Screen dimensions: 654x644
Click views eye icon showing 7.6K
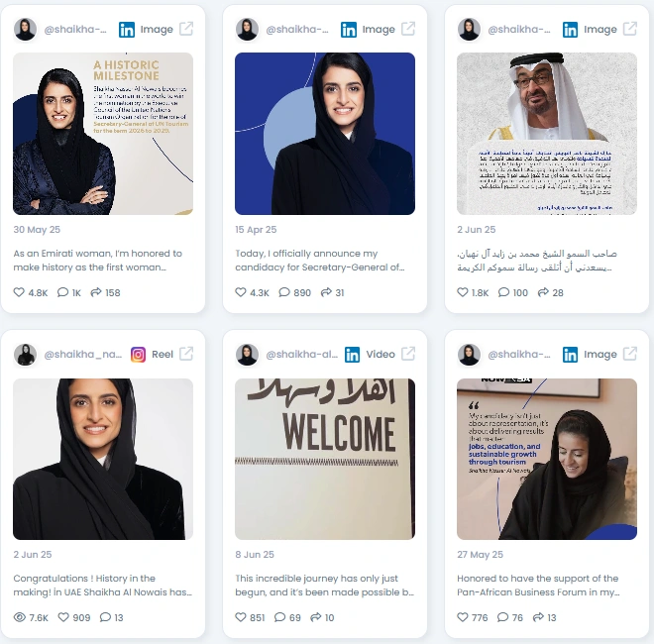coord(19,617)
